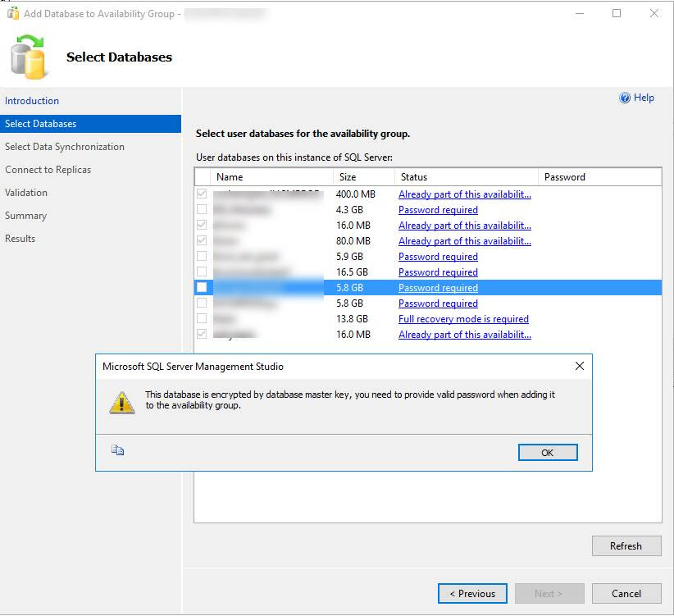Click the Refresh button
This screenshot has width=674, height=616.
(626, 546)
